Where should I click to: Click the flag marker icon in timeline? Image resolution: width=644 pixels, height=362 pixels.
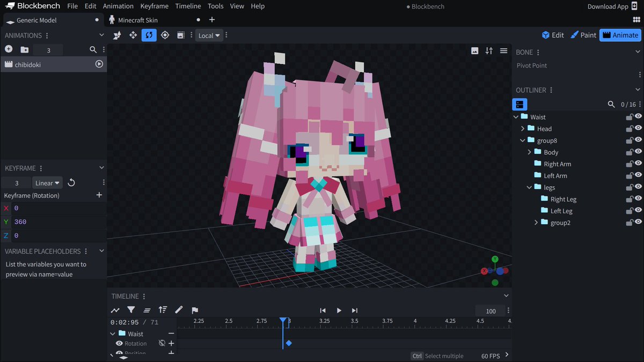(x=195, y=310)
